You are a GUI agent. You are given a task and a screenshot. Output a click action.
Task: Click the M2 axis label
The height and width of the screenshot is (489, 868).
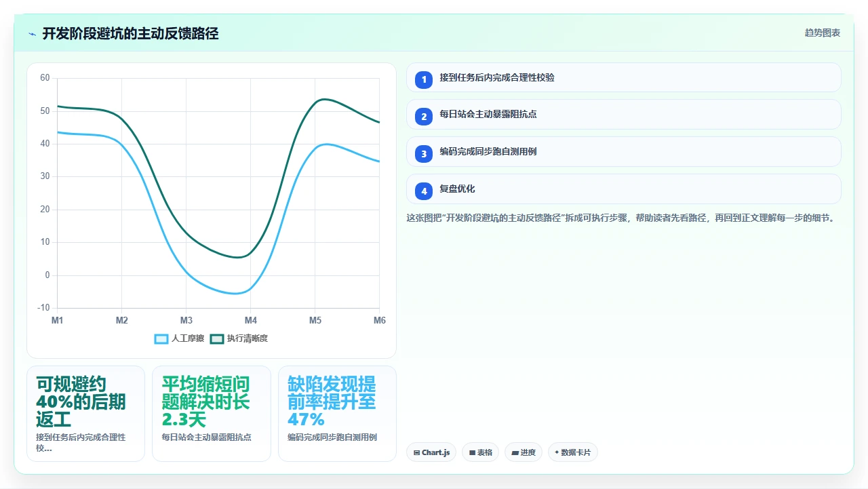(122, 320)
